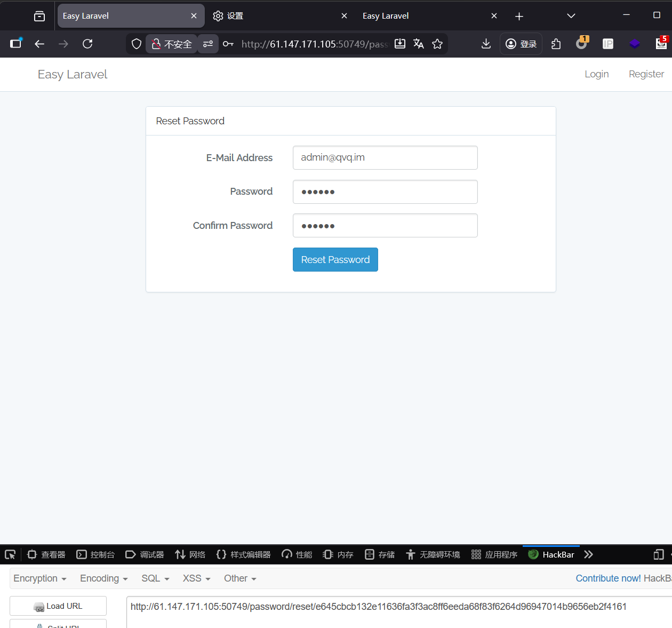The image size is (672, 628).
Task: Open the Register link
Action: point(646,74)
